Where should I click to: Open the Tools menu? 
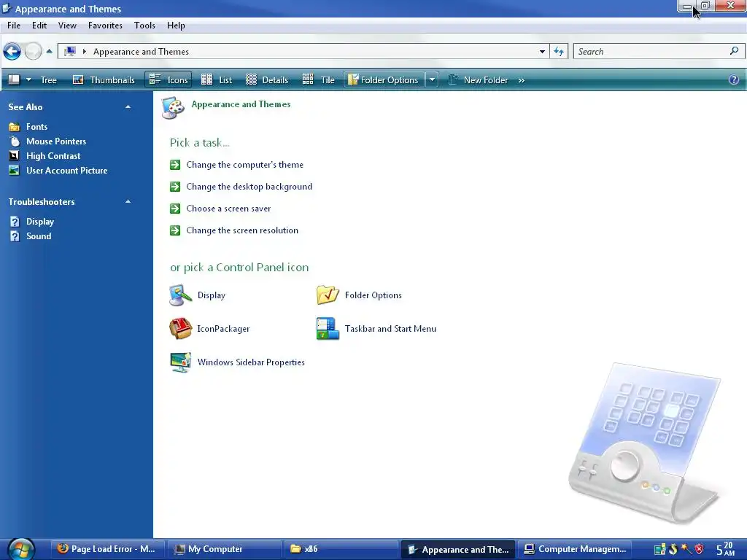pyautogui.click(x=144, y=26)
